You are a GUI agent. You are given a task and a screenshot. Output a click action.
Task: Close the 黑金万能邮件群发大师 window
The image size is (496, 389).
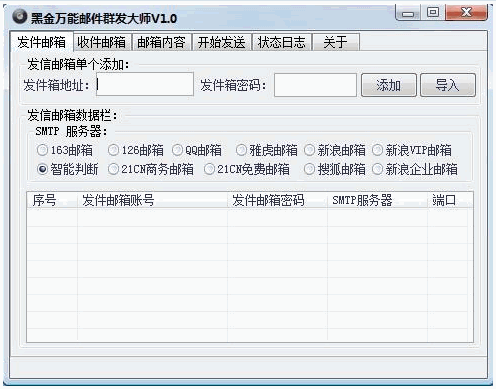coord(467,13)
